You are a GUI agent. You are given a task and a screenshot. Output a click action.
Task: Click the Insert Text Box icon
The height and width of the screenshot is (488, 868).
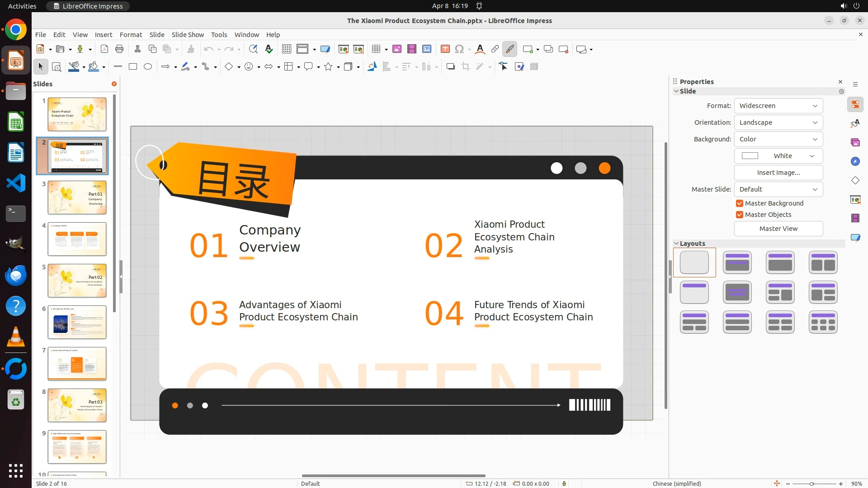(x=445, y=49)
